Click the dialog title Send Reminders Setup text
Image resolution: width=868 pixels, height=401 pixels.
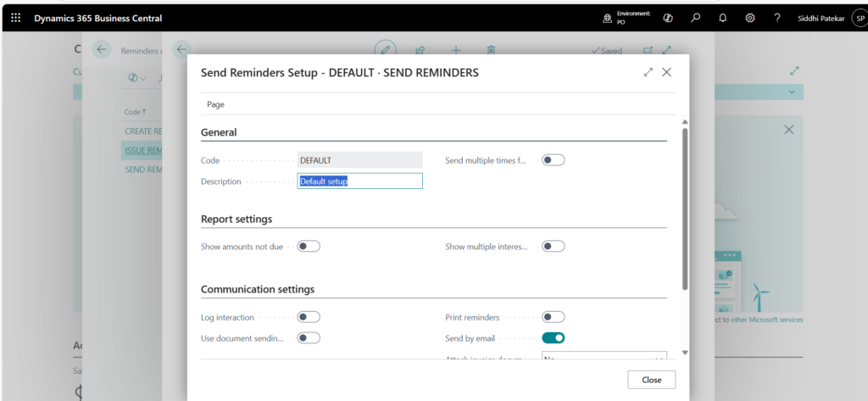[x=339, y=73]
